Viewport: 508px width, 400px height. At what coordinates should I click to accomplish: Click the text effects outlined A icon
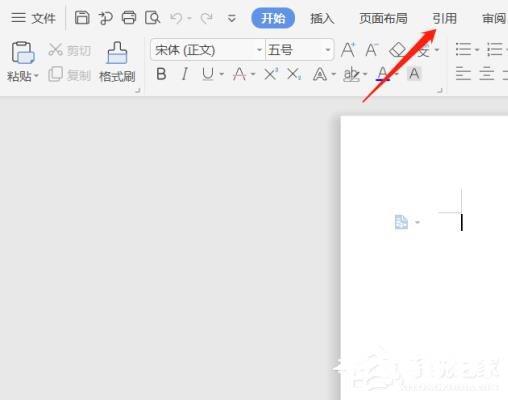pyautogui.click(x=320, y=74)
